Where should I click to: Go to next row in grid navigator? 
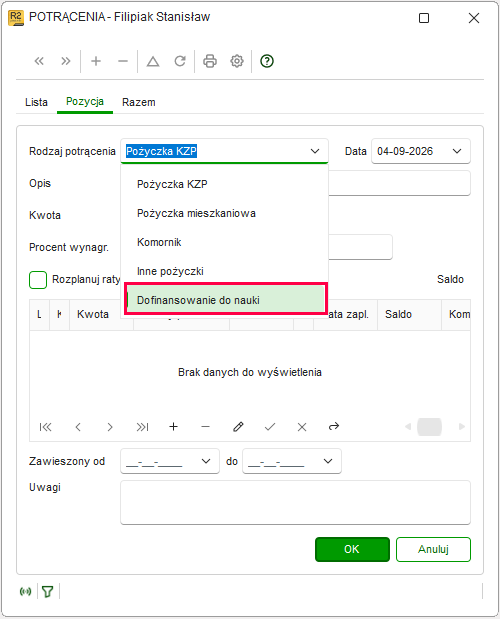coord(110,427)
